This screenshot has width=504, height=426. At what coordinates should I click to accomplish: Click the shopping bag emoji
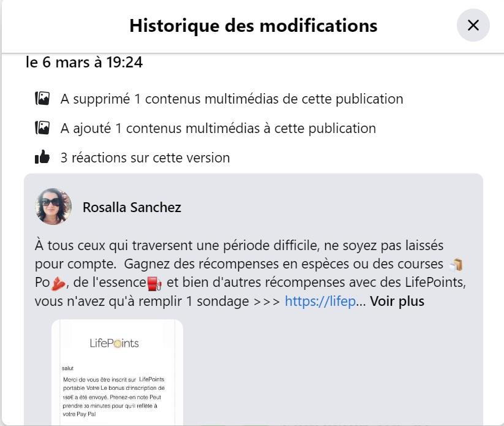click(456, 265)
